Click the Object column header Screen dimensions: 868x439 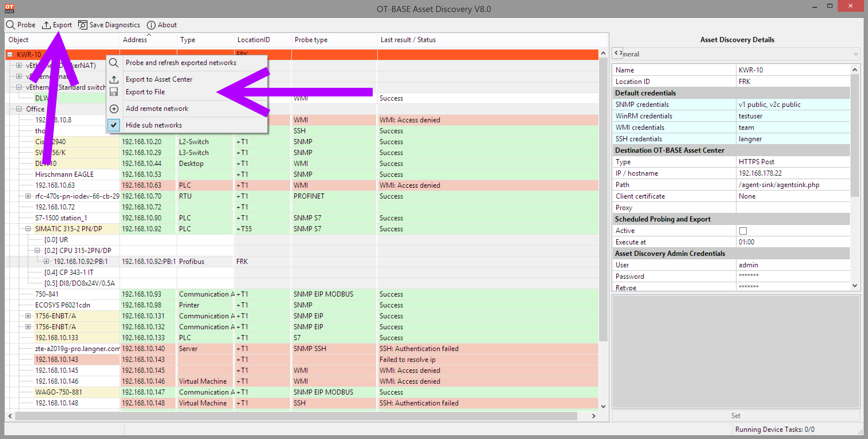coord(62,40)
